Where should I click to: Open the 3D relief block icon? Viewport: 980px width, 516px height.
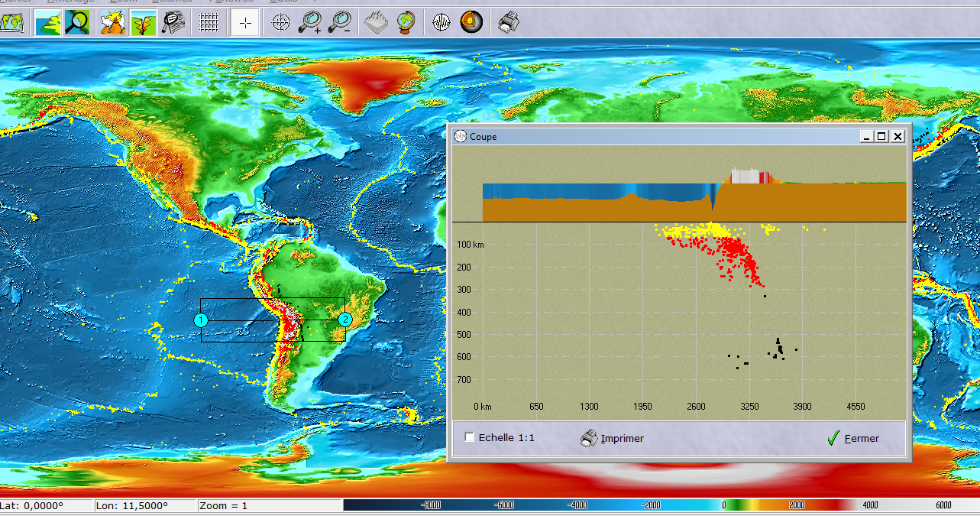(x=376, y=23)
